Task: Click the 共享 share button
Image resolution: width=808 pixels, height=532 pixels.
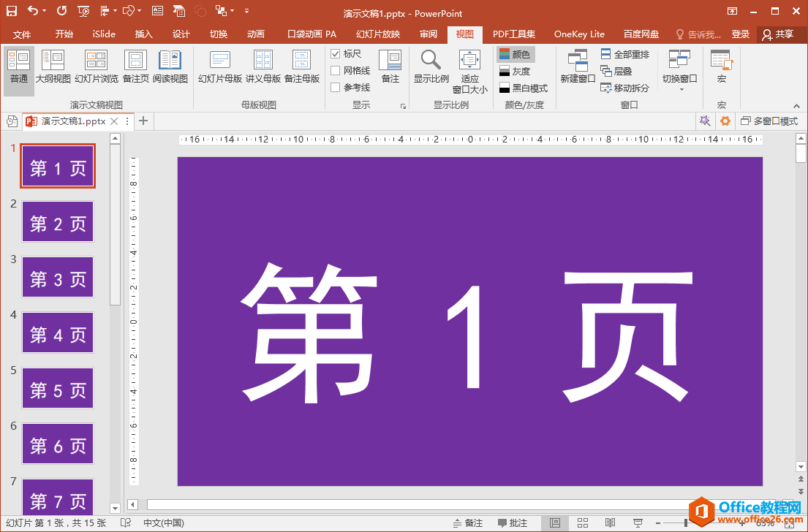Action: point(778,34)
